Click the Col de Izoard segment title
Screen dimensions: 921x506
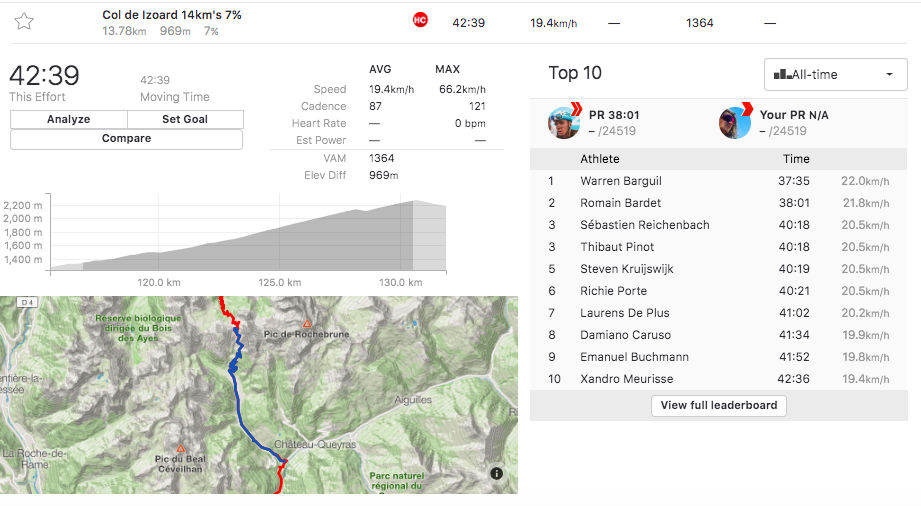171,15
